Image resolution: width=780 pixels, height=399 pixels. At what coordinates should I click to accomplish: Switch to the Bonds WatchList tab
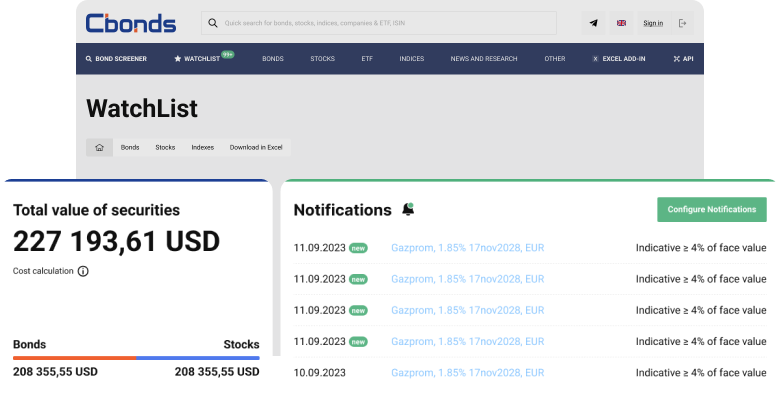pos(130,147)
